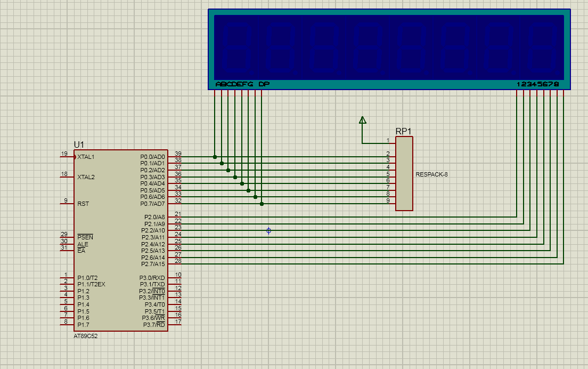Click the P2.1/A9 pin label
The width and height of the screenshot is (588, 369).
pos(154,224)
